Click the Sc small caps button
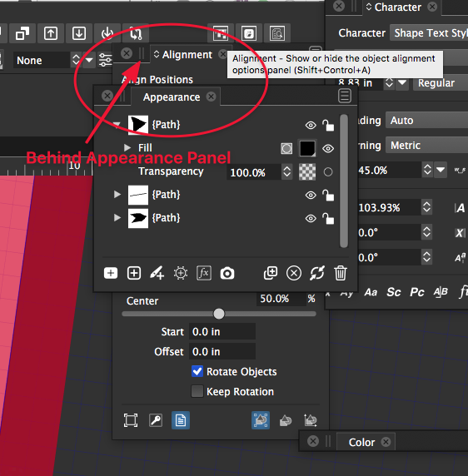The width and height of the screenshot is (468, 476). 394,292
